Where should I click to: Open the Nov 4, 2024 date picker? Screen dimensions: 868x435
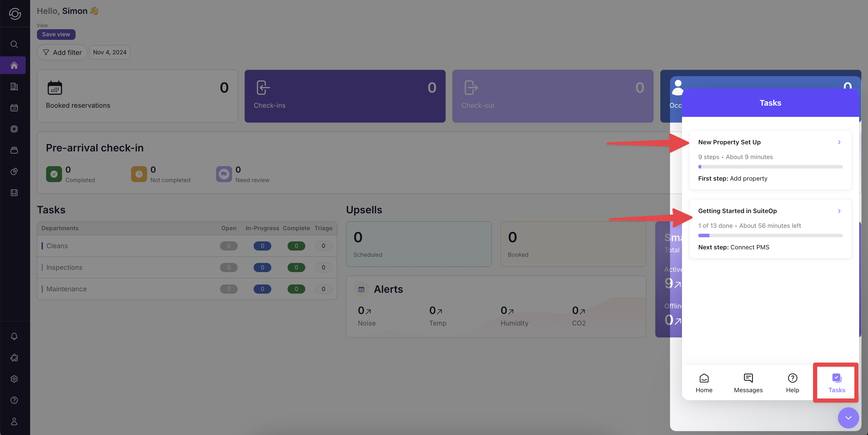[110, 52]
